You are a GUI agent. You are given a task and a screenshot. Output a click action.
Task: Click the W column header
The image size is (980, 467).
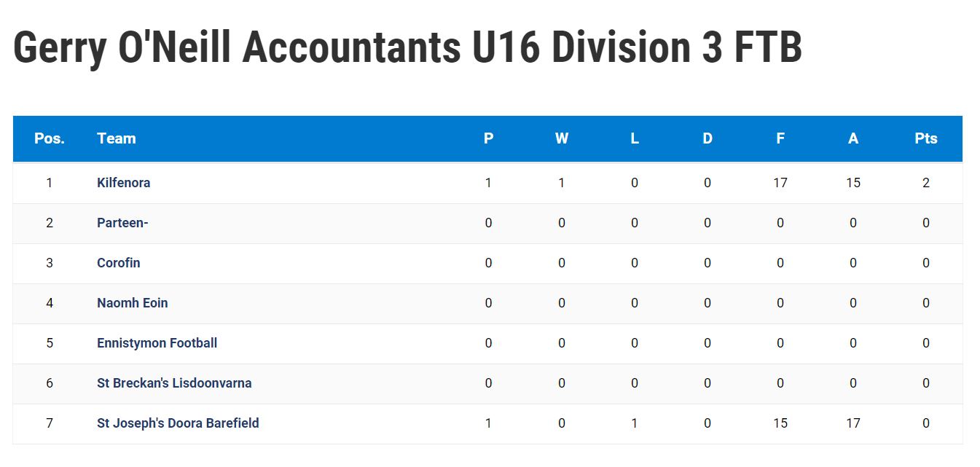point(562,138)
